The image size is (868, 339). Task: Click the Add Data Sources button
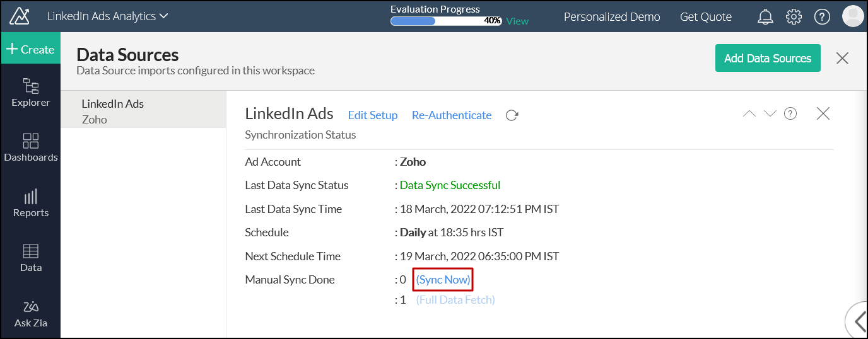(x=767, y=58)
